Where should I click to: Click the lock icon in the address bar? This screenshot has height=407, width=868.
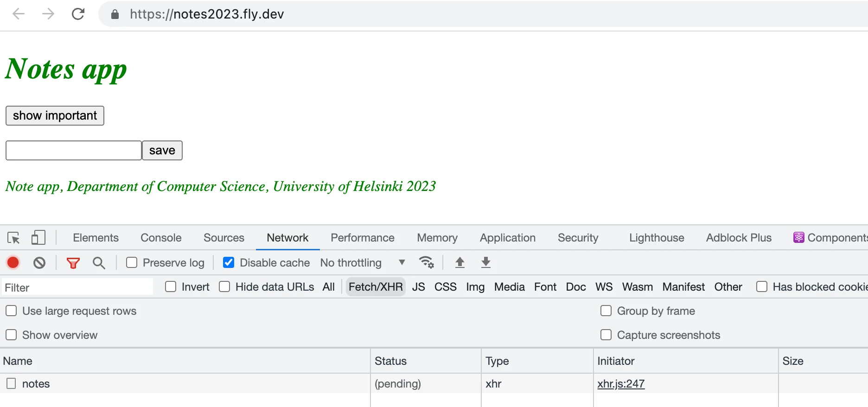tap(115, 14)
